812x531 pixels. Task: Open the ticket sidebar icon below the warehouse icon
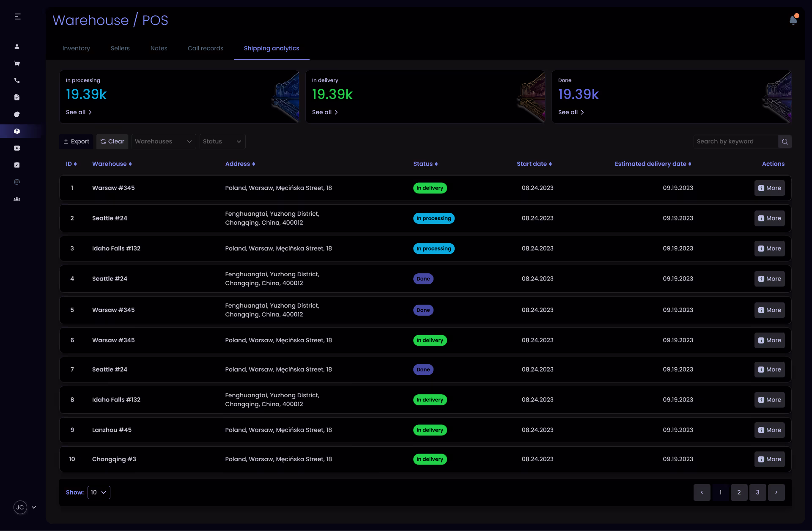pyautogui.click(x=17, y=148)
